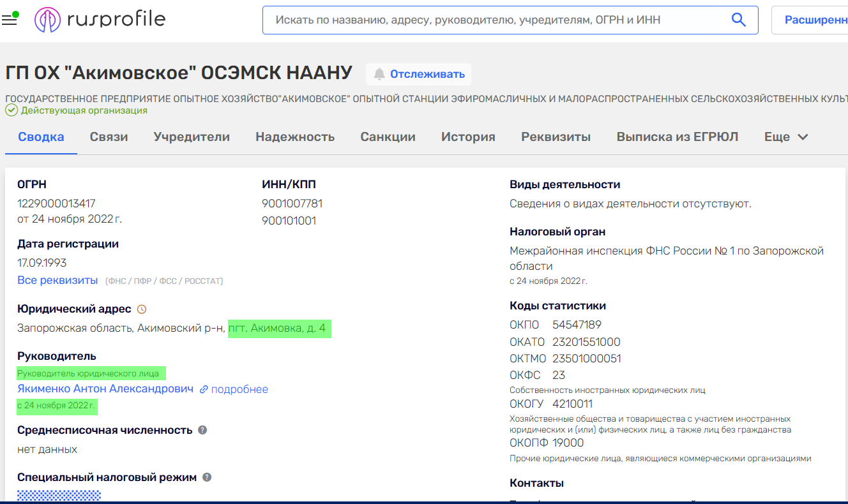Screen dimensions: 848x504
Task: Open Якименко Антон Александрович profile link
Action: [x=105, y=389]
